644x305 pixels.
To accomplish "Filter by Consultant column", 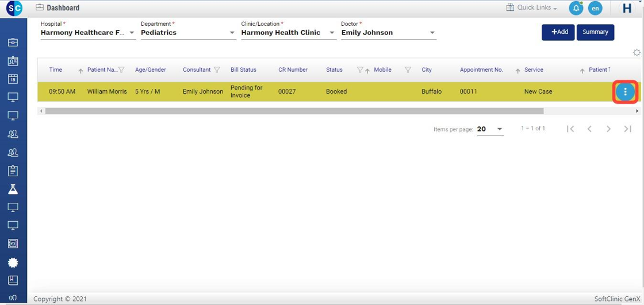I will [217, 70].
